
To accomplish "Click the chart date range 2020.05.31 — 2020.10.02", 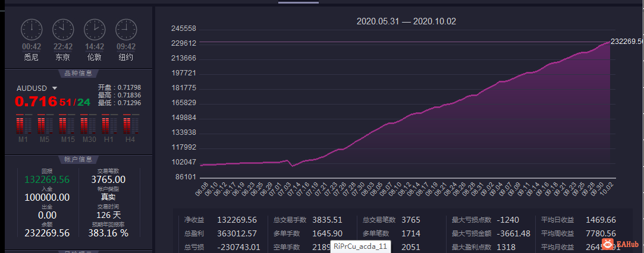I will coord(406,22).
